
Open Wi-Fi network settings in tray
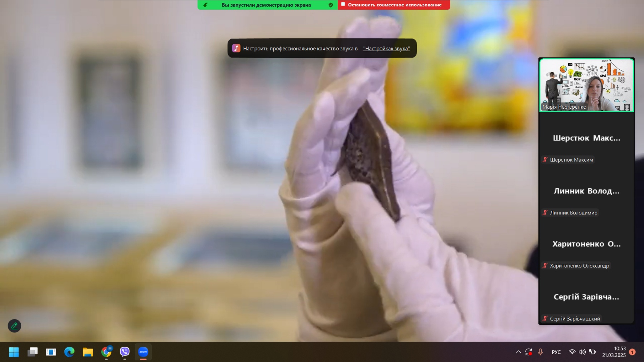572,352
